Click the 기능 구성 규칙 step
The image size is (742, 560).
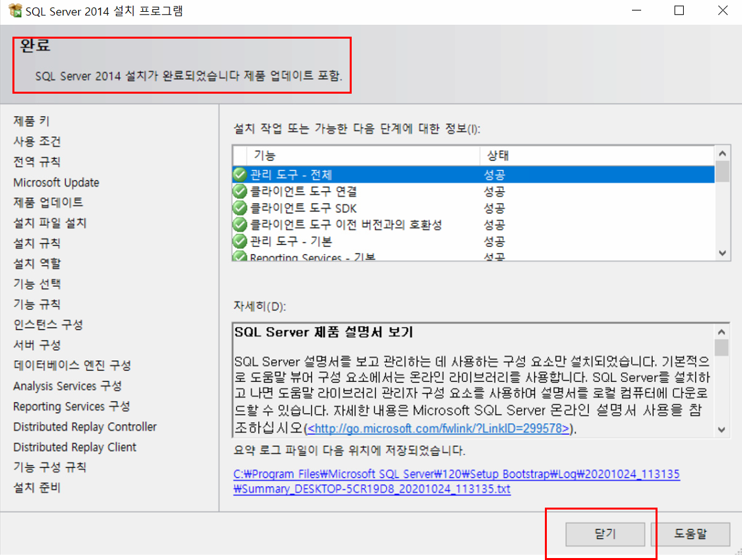[x=50, y=467]
